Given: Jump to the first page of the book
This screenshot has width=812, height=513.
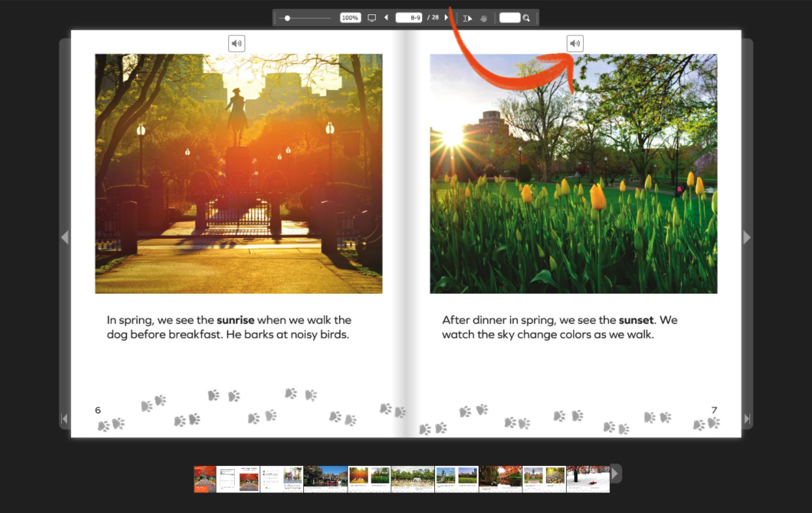Looking at the screenshot, I should (65, 418).
